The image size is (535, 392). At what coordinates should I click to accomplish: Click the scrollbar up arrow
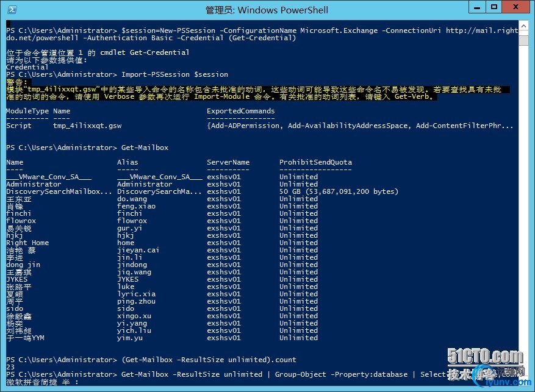(523, 26)
